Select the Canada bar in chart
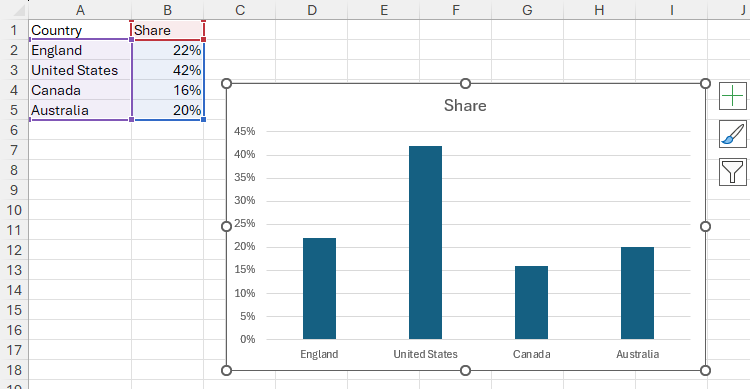750x389 pixels. [531, 302]
